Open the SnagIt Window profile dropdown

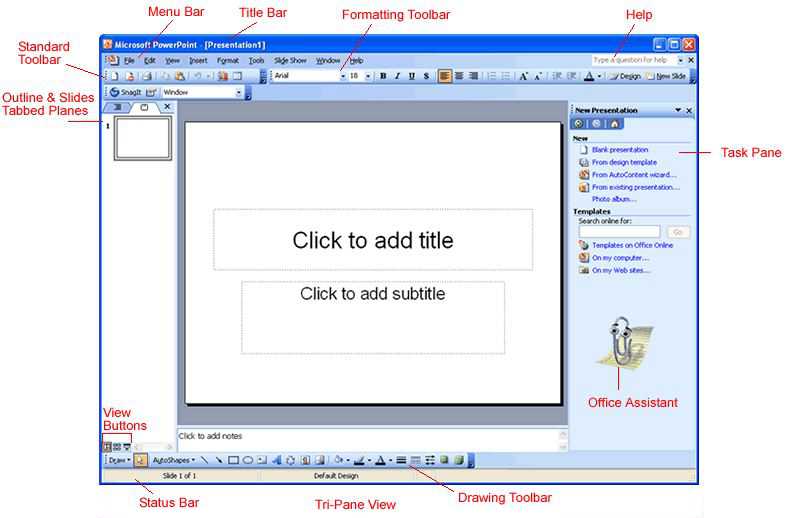pyautogui.click(x=238, y=92)
